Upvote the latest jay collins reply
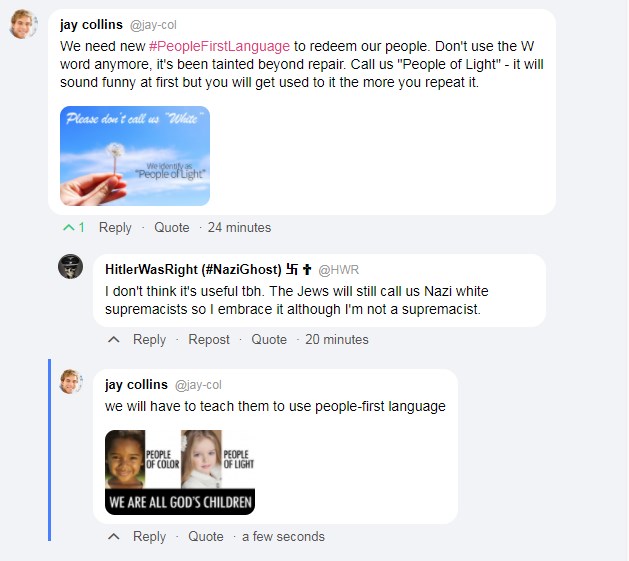This screenshot has width=629, height=561. (x=114, y=537)
